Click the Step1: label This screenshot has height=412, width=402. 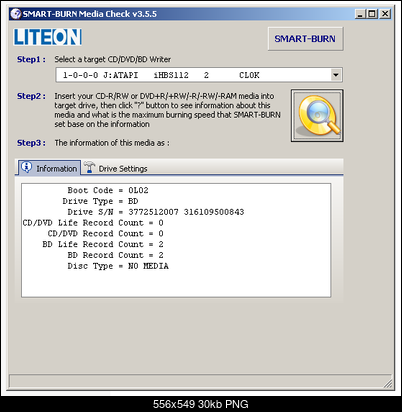point(31,59)
